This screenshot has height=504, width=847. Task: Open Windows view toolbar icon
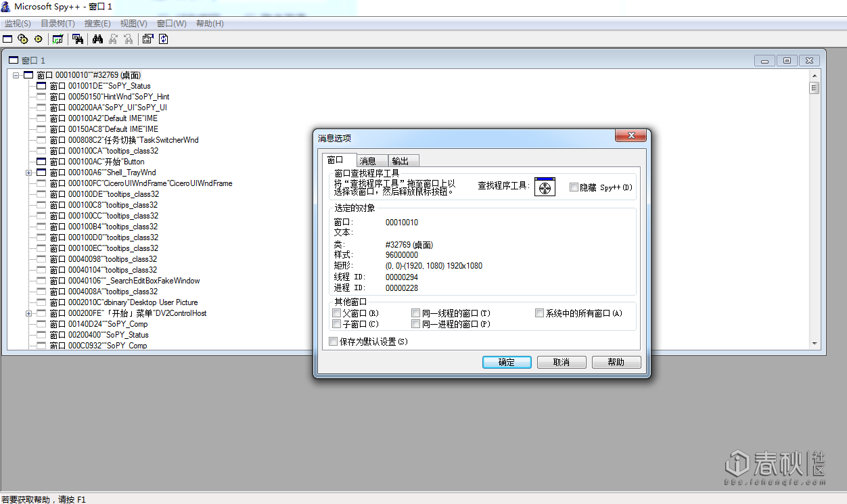[x=8, y=39]
